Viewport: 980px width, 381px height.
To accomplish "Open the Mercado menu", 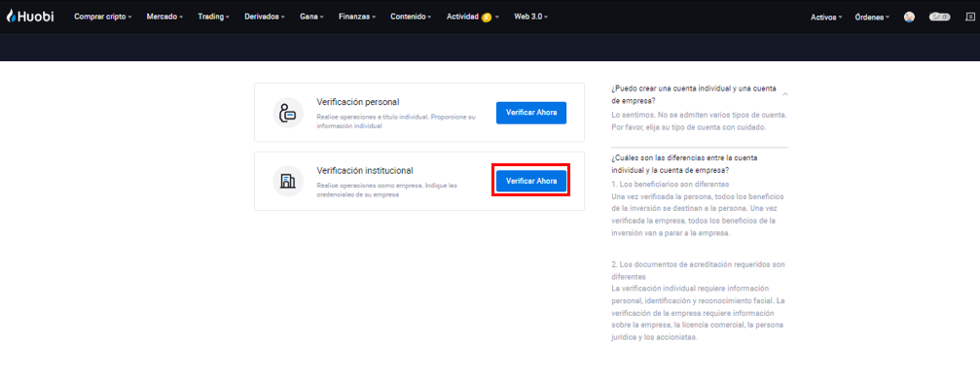I will pos(164,17).
